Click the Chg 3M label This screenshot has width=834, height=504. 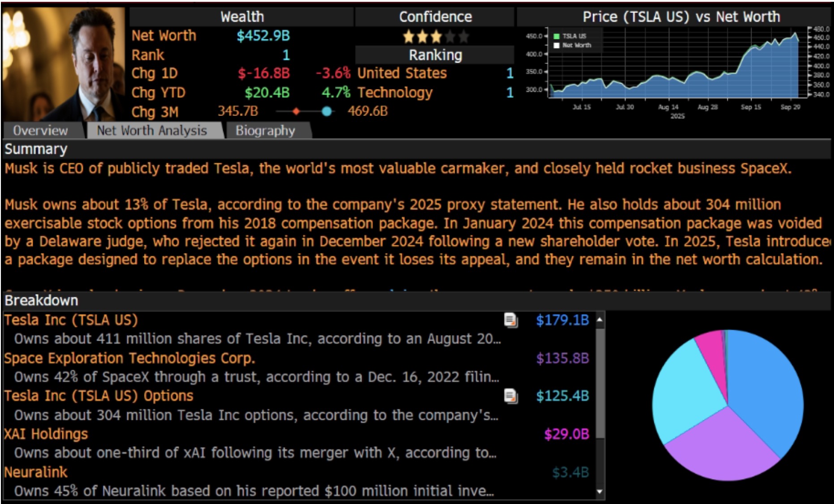[155, 112]
